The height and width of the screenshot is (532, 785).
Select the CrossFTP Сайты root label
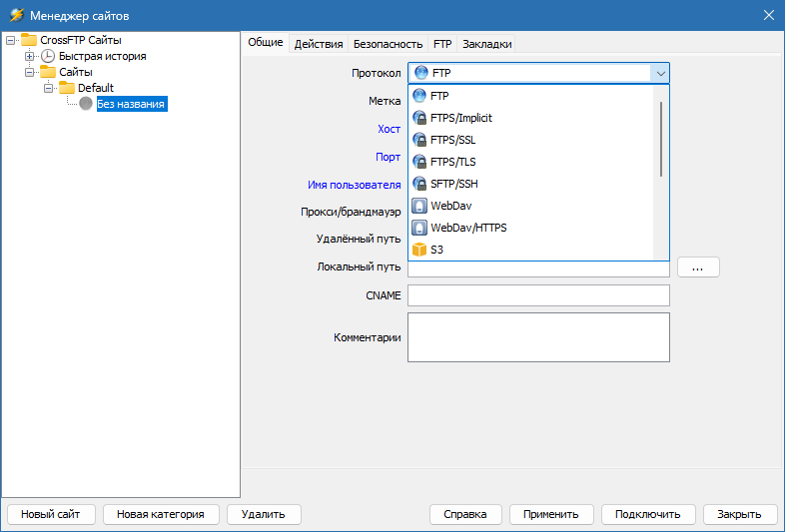81,40
